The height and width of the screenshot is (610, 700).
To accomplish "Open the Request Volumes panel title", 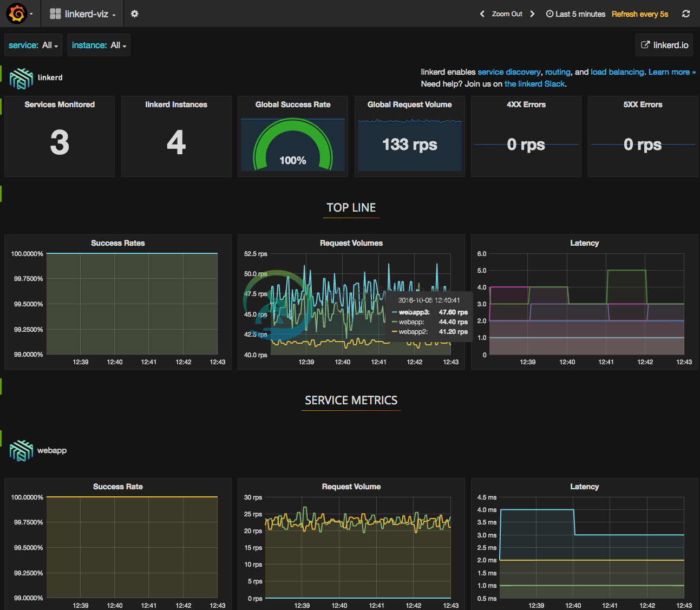I will coord(351,243).
